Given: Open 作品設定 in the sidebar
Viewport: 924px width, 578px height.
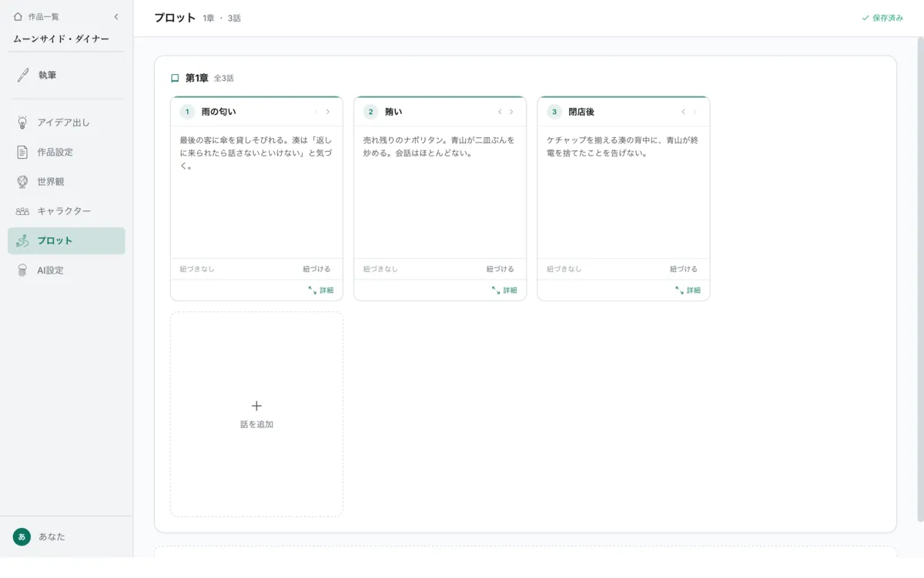Looking at the screenshot, I should pos(66,152).
